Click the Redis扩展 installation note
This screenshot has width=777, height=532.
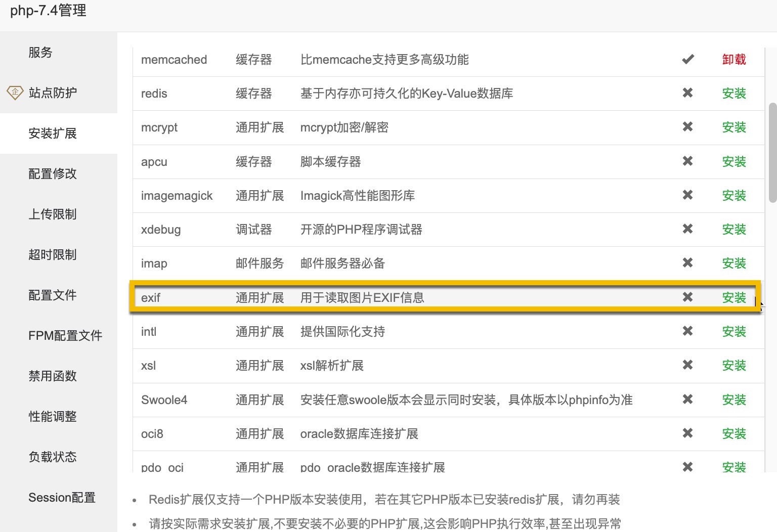[x=384, y=500]
